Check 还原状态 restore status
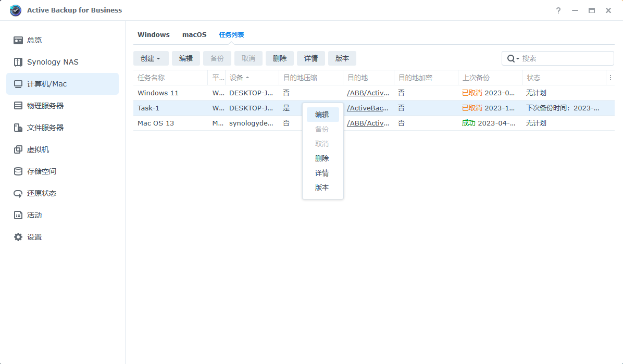The width and height of the screenshot is (623, 364). 41,193
